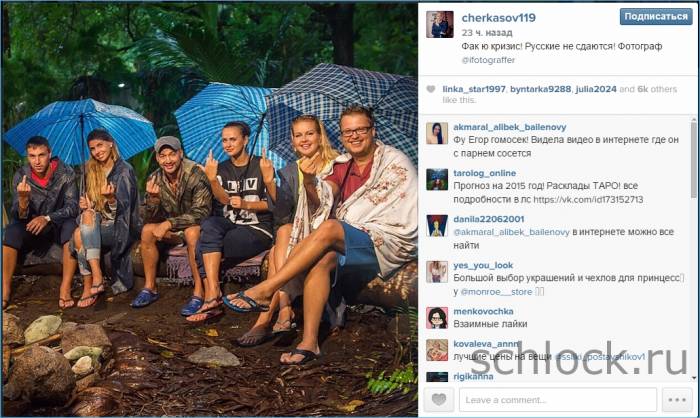Open yes_you_look commenter avatar
This screenshot has width=700, height=418.
coord(437,272)
